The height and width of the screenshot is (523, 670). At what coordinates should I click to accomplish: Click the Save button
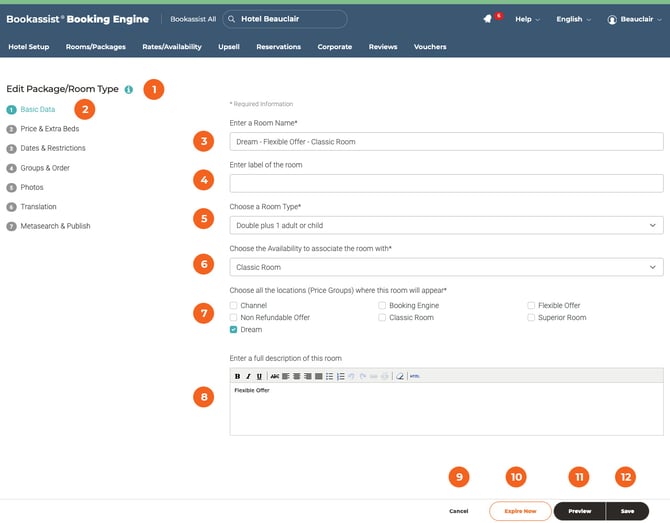pyautogui.click(x=627, y=511)
